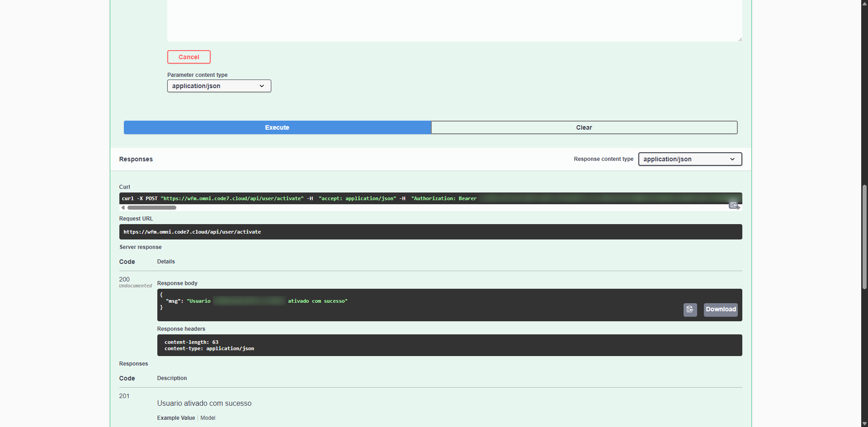Click the curl scrollbar left arrow
The image size is (868, 427).
123,208
